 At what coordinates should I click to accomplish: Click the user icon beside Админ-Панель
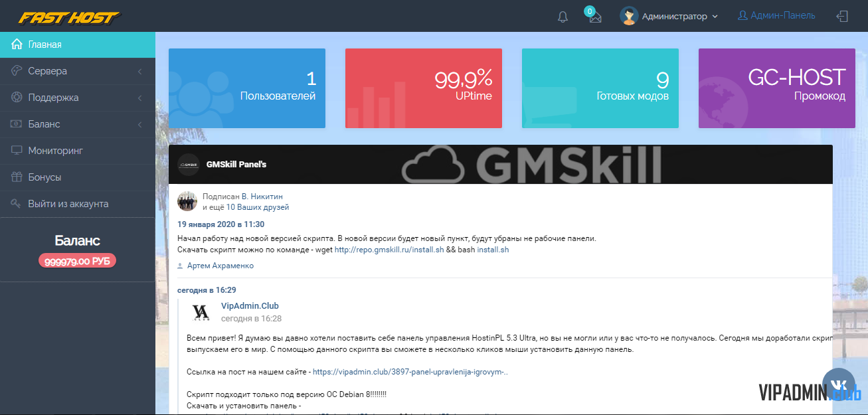click(x=743, y=15)
